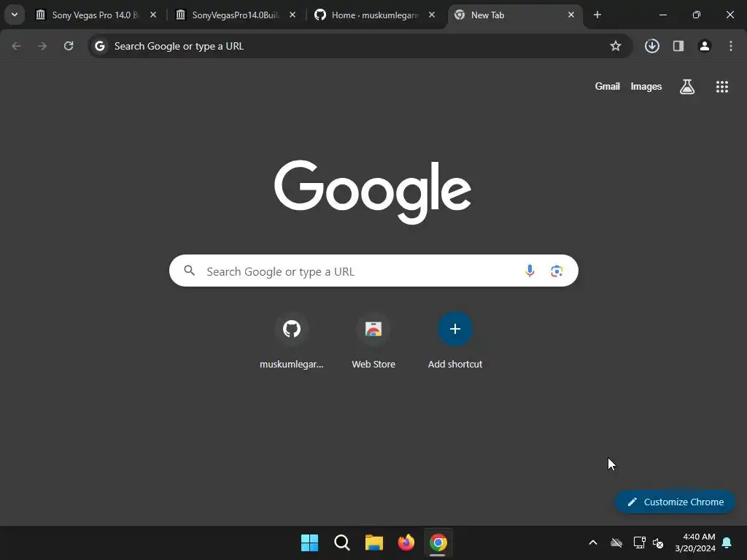
Task: Open the Search Labs flask icon
Action: 687,86
